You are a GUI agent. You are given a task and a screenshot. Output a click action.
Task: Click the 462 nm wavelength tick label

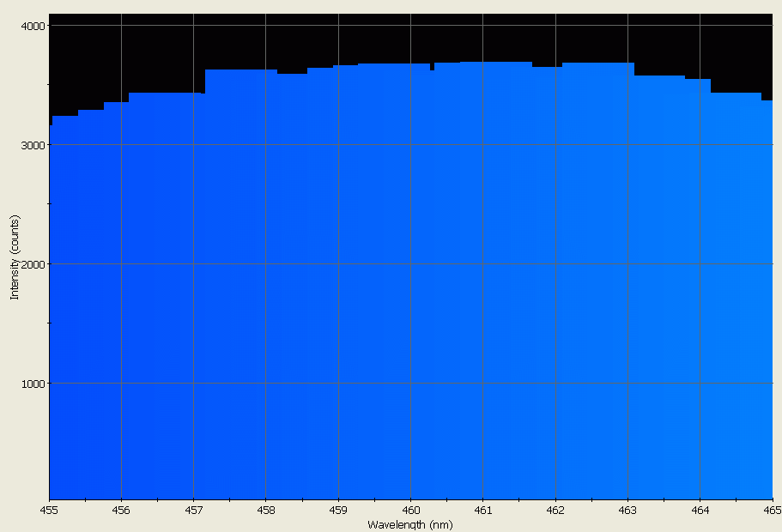(554, 509)
